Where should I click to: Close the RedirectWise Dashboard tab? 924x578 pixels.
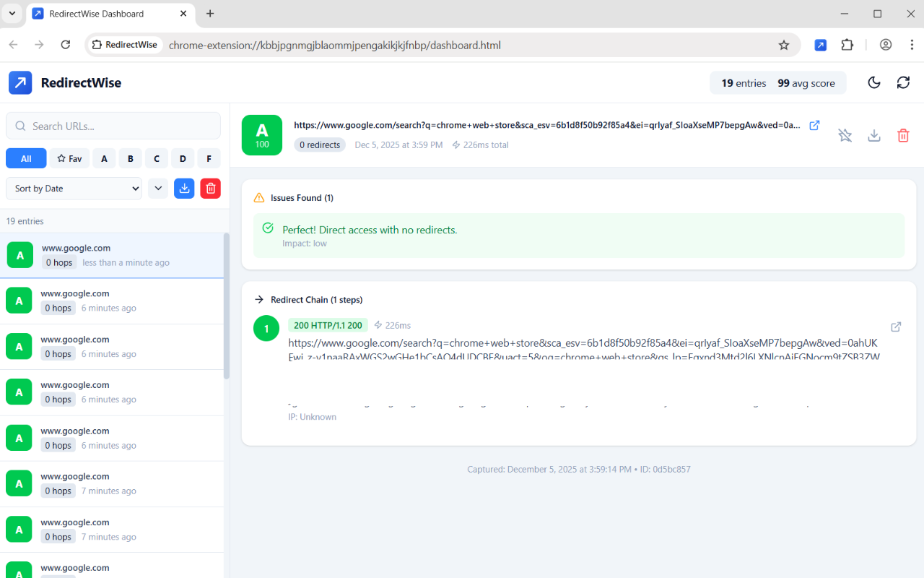[x=183, y=14]
